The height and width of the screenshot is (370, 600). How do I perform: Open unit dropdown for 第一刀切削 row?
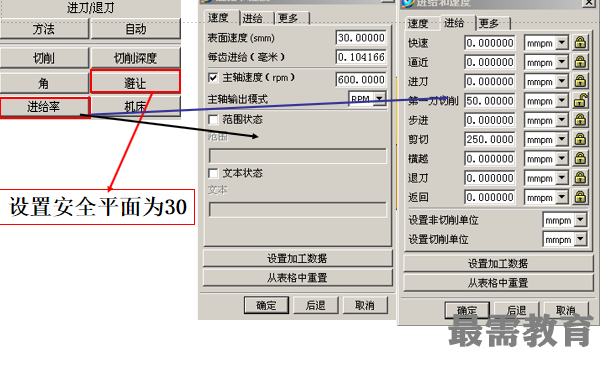[x=562, y=101]
